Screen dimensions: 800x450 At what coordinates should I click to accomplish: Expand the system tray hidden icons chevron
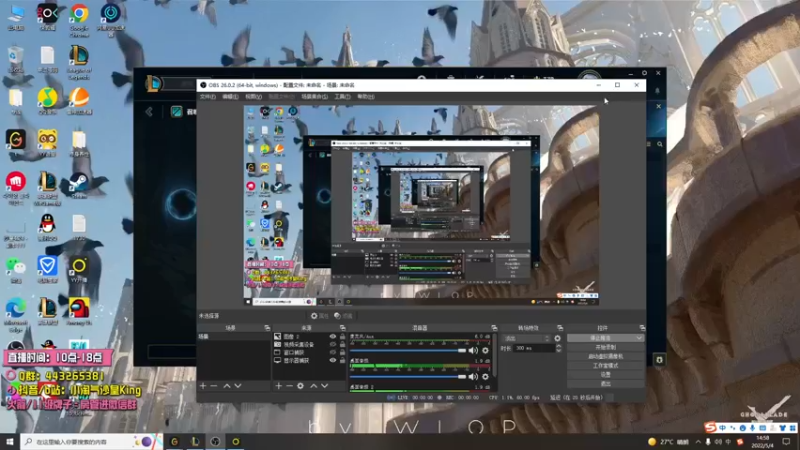[x=698, y=442]
